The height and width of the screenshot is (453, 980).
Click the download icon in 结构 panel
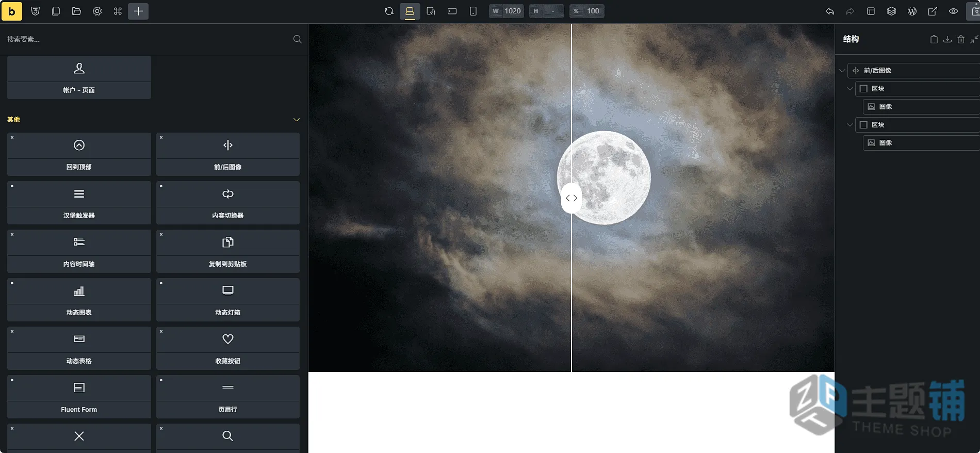pyautogui.click(x=948, y=39)
